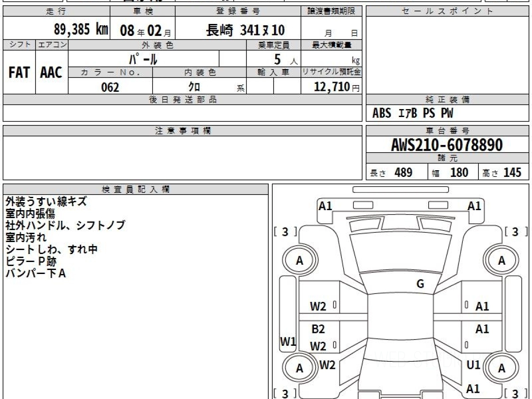Click the 純正装備 header
The width and height of the screenshot is (532, 399).
[447, 100]
